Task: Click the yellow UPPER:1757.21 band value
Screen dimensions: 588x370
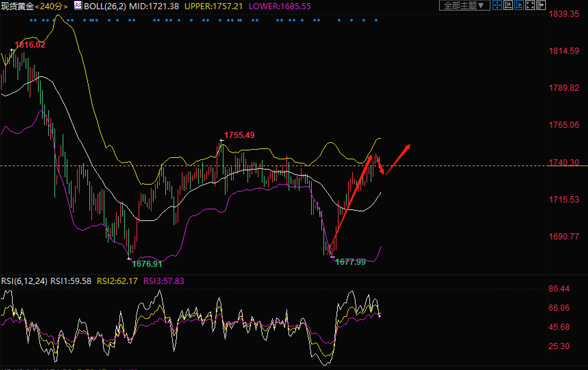Action: point(214,7)
